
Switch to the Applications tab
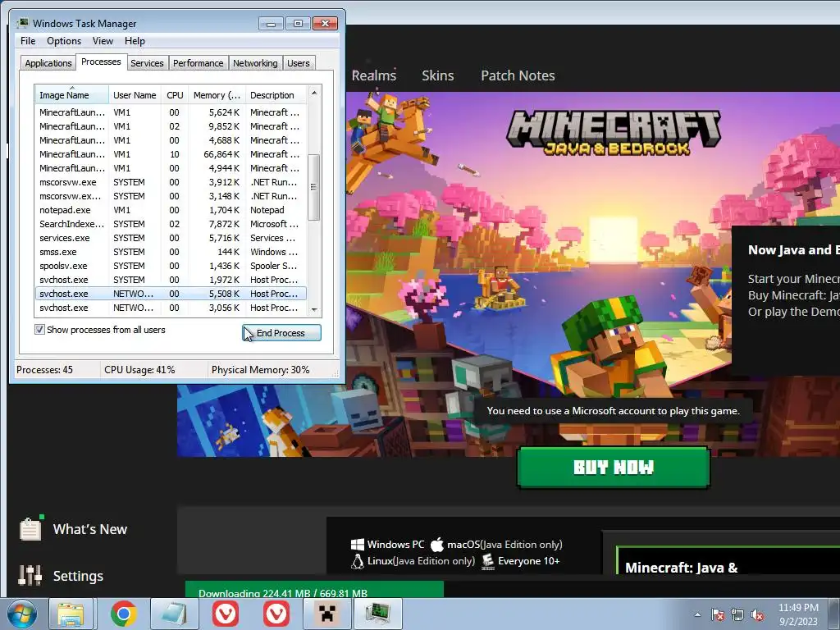[48, 63]
